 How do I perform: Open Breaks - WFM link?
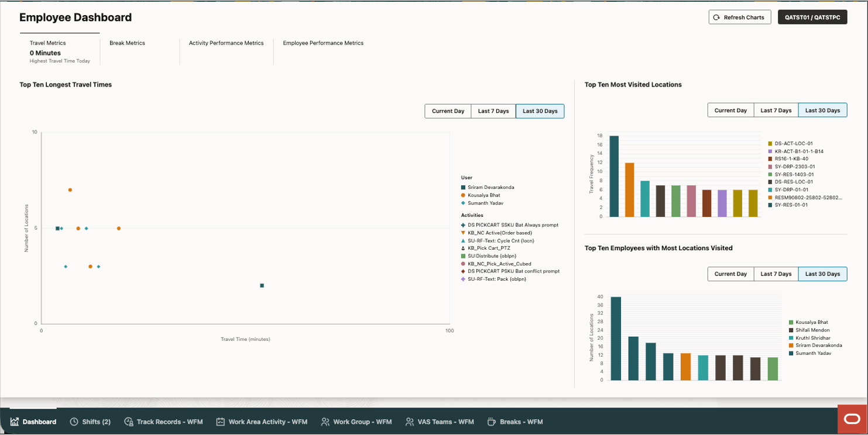pyautogui.click(x=515, y=422)
